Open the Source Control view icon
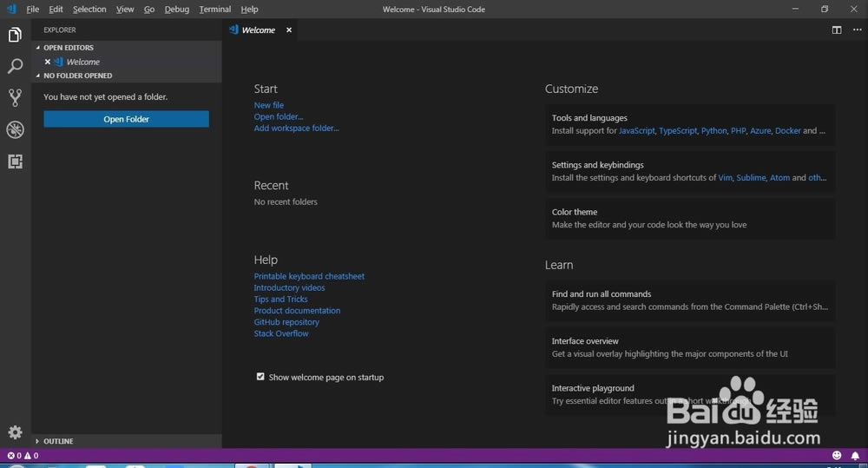This screenshot has height=468, width=868. 15,97
